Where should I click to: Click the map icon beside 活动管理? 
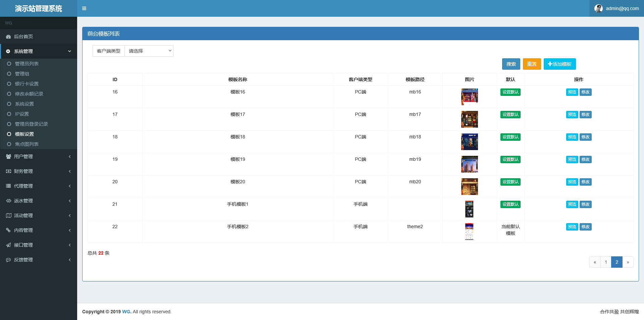pyautogui.click(x=8, y=215)
